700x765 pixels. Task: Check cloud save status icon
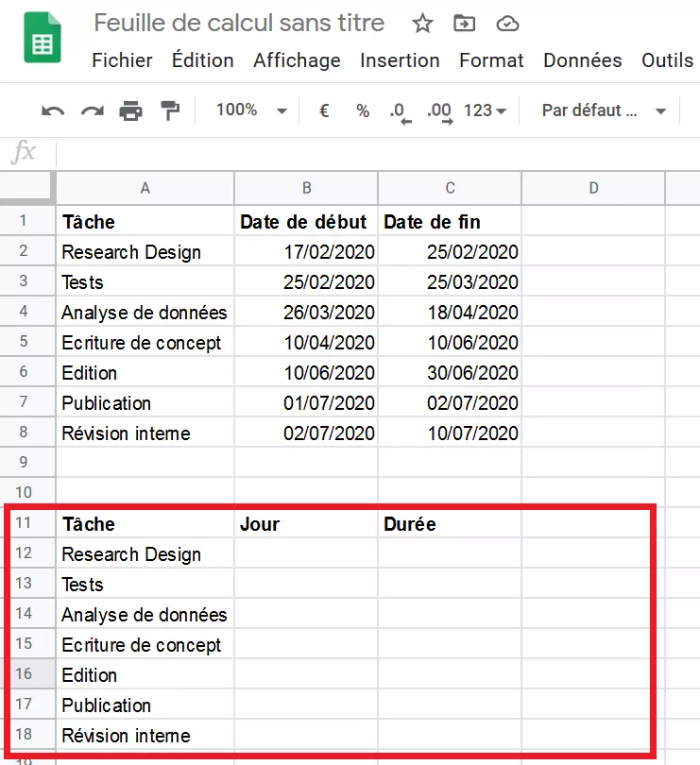point(507,24)
